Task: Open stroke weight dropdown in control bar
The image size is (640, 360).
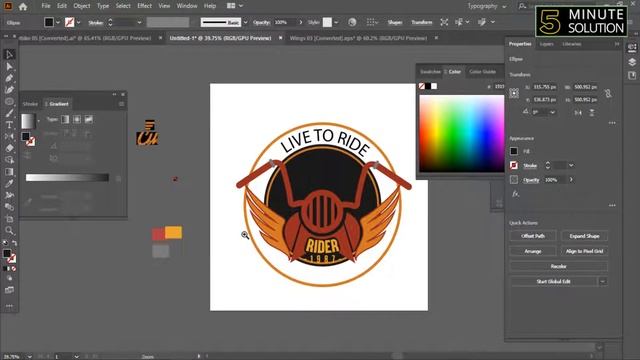Action: 139,22
